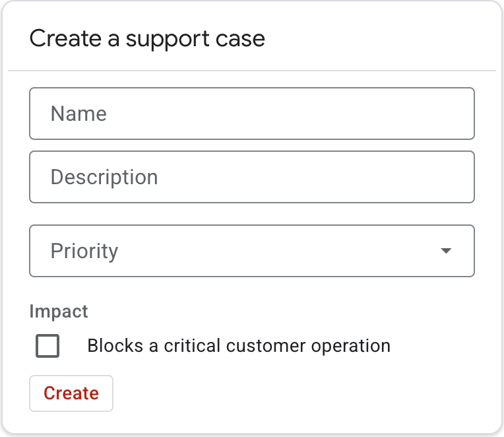This screenshot has height=437, width=504.
Task: Click the Impact section label
Action: (x=59, y=312)
